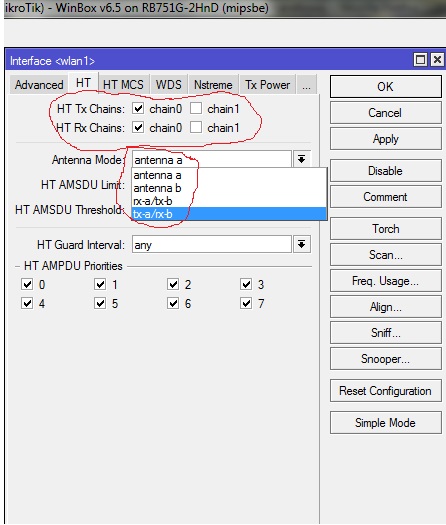Enable chain1 for HT Tx Chains

pos(196,108)
